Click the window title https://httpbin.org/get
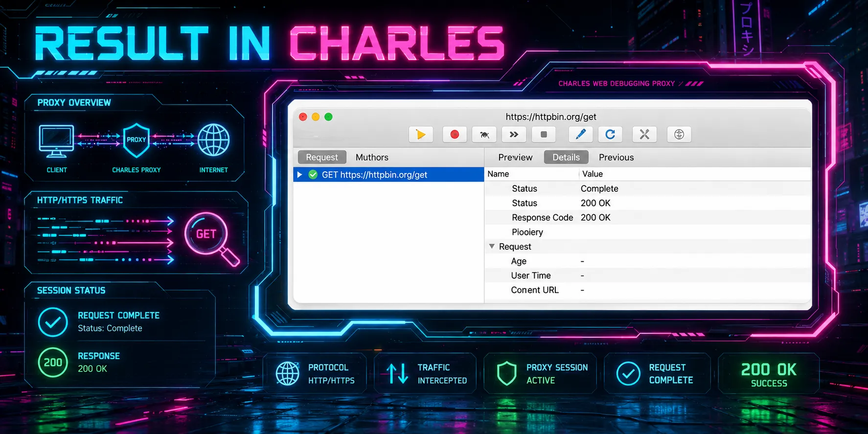The image size is (868, 434). (551, 116)
